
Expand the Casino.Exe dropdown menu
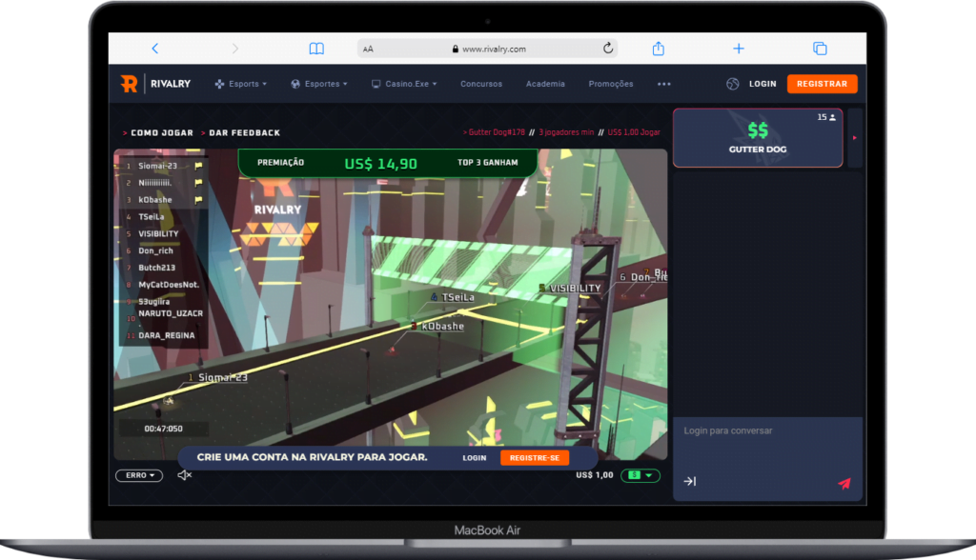click(x=404, y=84)
